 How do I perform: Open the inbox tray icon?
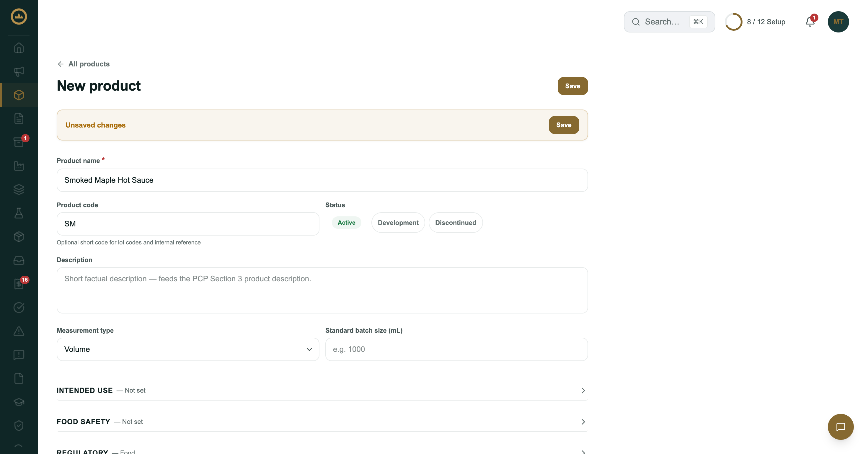pyautogui.click(x=19, y=260)
